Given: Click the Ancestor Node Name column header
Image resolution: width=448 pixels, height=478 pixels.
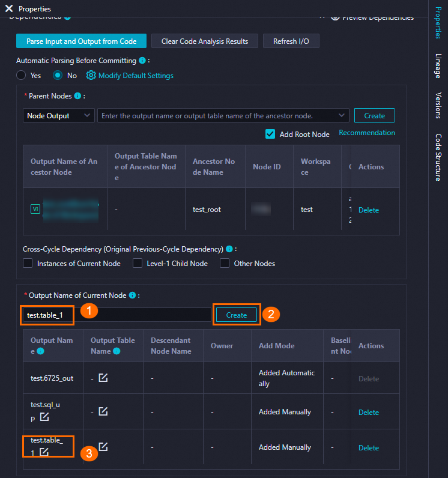Looking at the screenshot, I should point(214,167).
